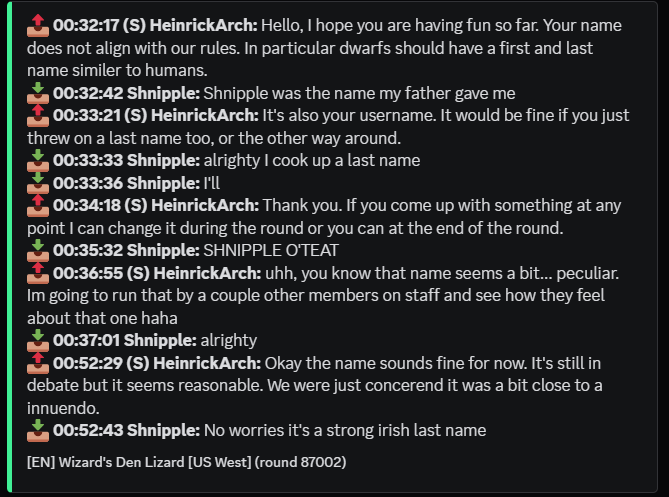Click the red outbox icon at 00:33:21
The width and height of the screenshot is (669, 497).
38,116
